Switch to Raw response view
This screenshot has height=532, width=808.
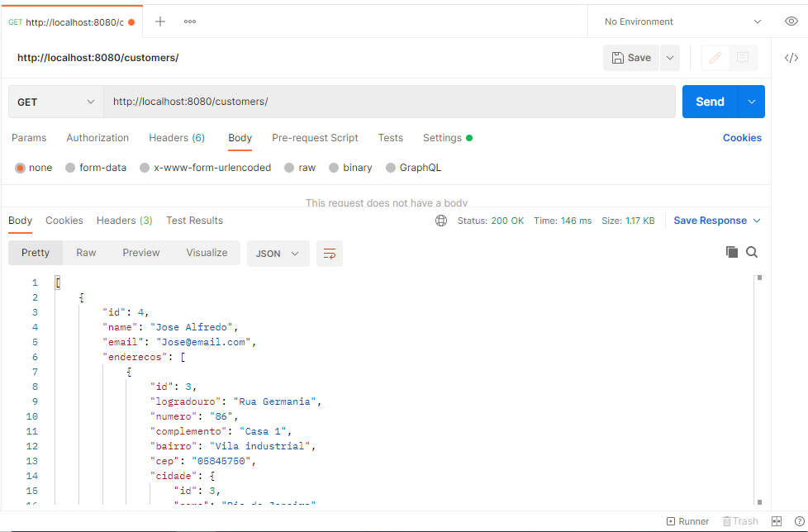pyautogui.click(x=86, y=253)
